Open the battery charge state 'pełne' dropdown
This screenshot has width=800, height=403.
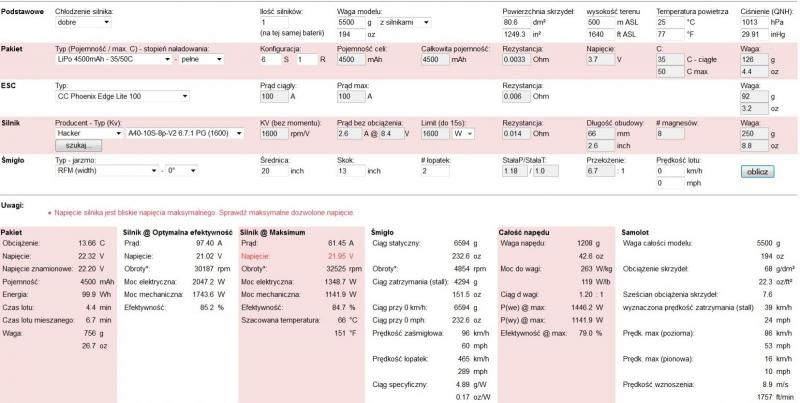click(204, 60)
